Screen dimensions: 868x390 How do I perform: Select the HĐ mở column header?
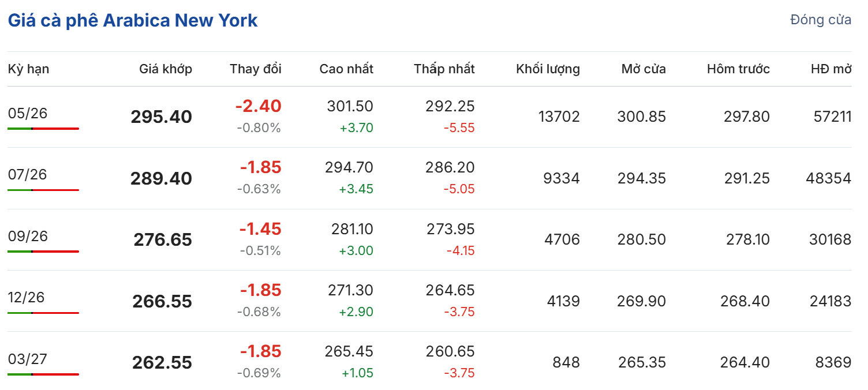click(830, 69)
